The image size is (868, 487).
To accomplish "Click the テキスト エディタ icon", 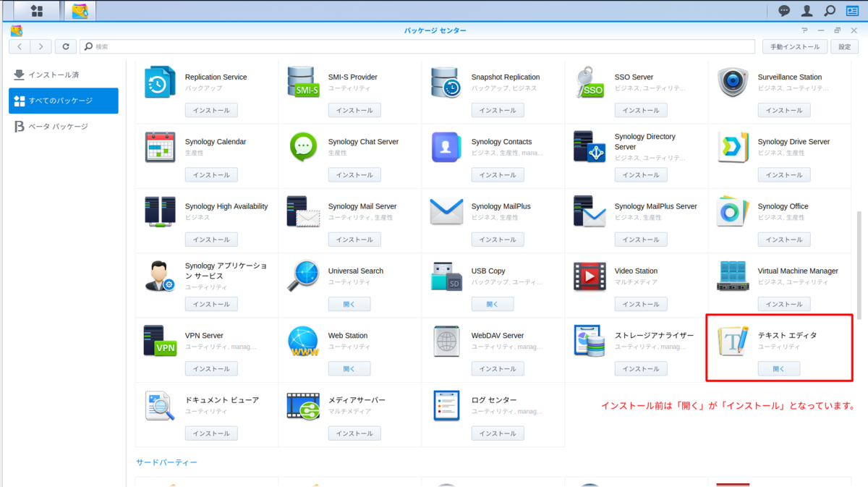I will 733,341.
